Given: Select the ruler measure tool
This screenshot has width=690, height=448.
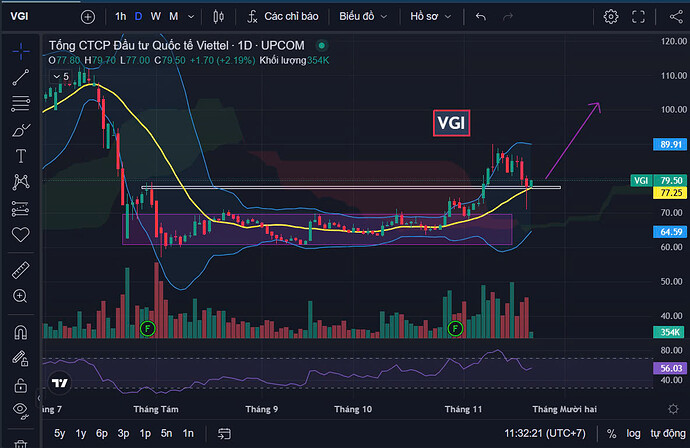Looking at the screenshot, I should pos(21,270).
